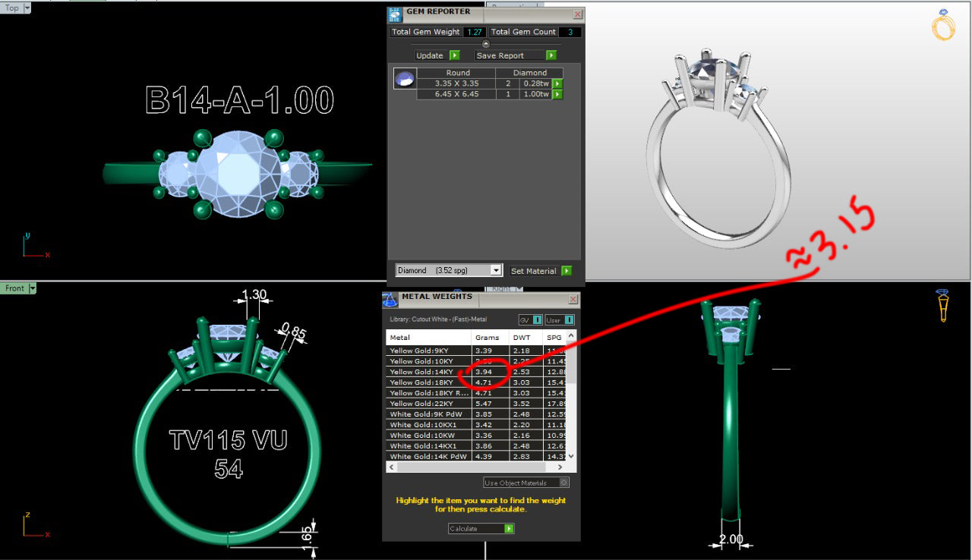
Task: Click the green arrow beside Set Material
Action: click(566, 271)
